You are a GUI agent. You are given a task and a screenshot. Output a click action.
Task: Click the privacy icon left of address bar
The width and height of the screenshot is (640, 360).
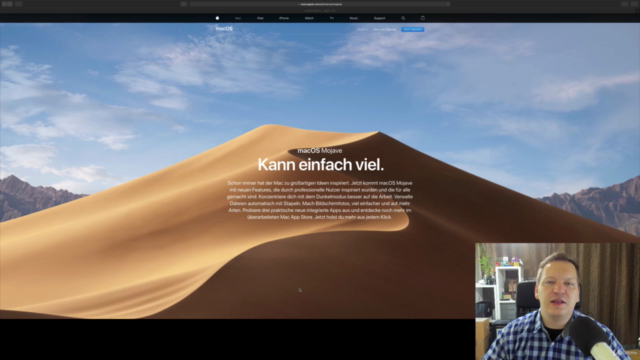click(184, 4)
